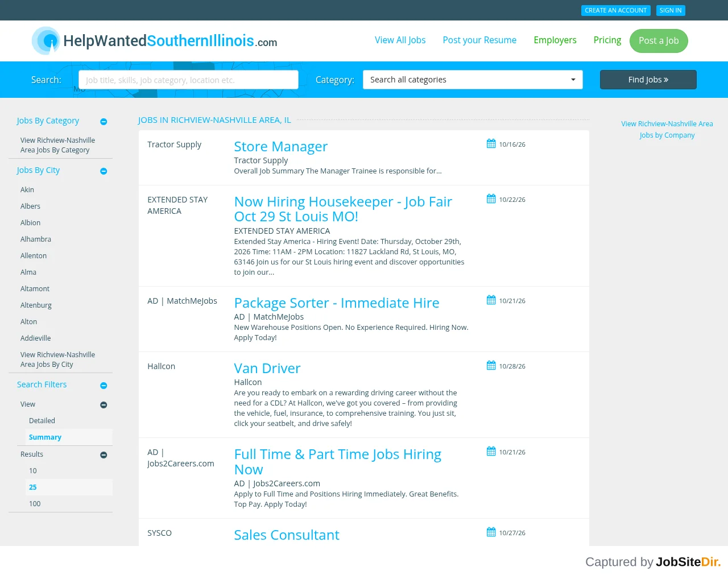
Task: View Richview-Nashville Area Jobs by Company
Action: click(667, 130)
